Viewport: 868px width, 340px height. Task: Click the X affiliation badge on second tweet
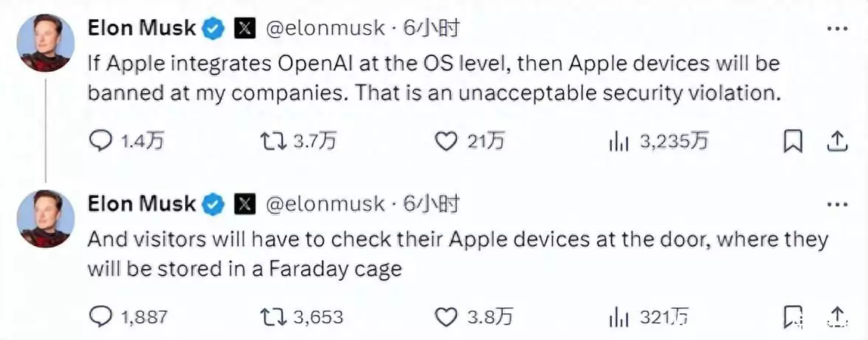[244, 205]
